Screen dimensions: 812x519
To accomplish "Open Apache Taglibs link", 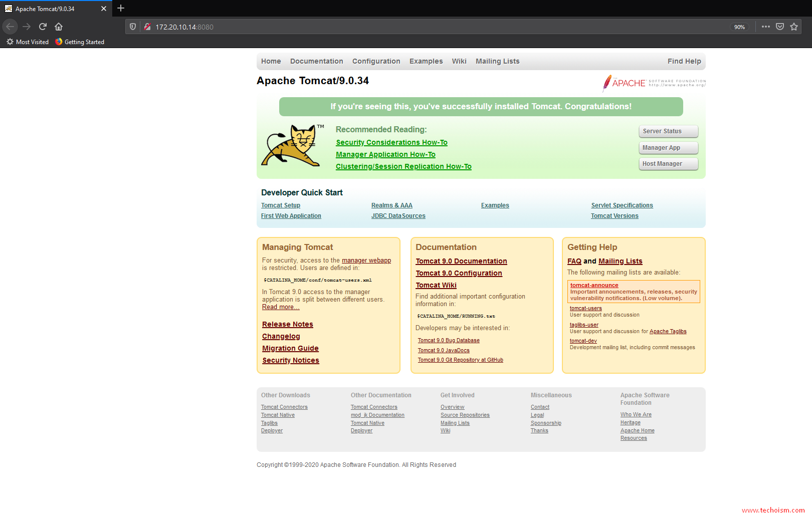I will [668, 332].
